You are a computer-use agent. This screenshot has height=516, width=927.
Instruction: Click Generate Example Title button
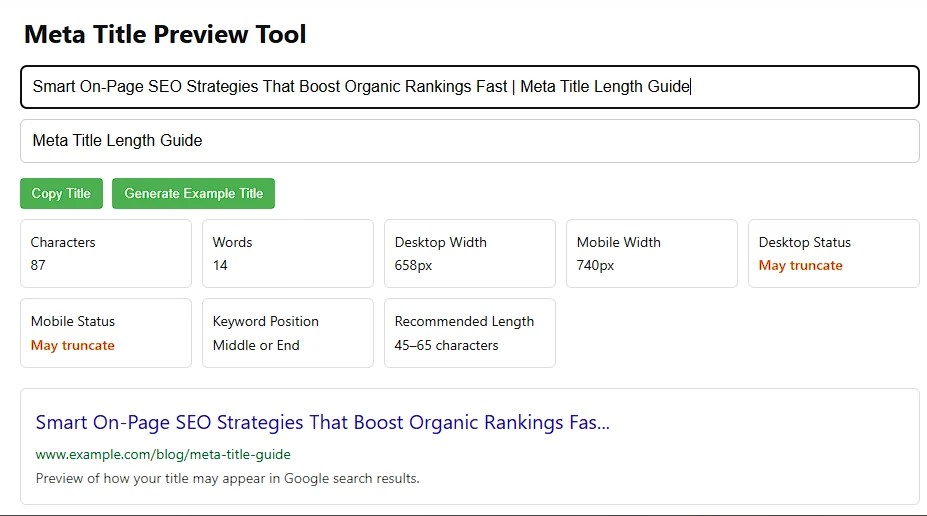[193, 193]
